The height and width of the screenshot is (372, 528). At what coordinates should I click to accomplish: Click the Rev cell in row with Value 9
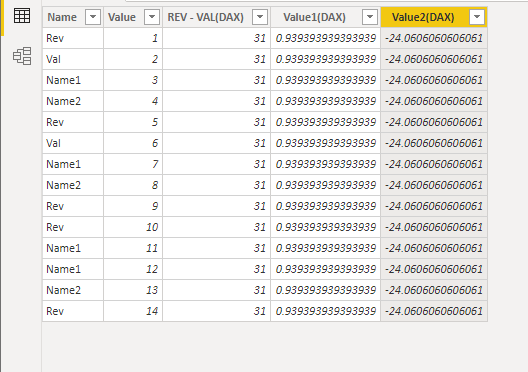pyautogui.click(x=73, y=206)
